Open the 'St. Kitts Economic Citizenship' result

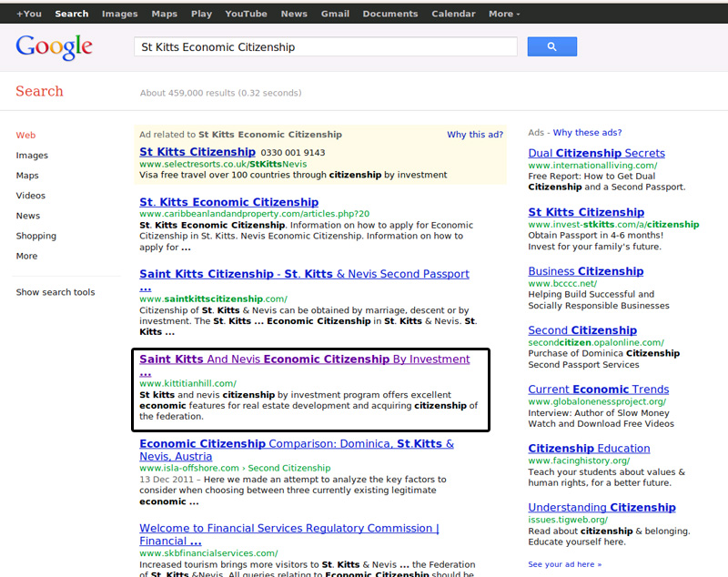coord(229,202)
